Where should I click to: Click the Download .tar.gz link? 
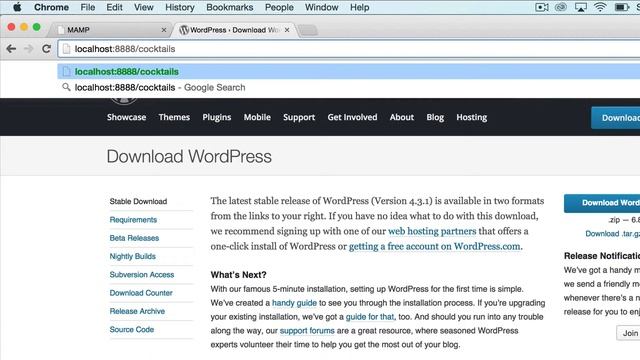point(613,233)
